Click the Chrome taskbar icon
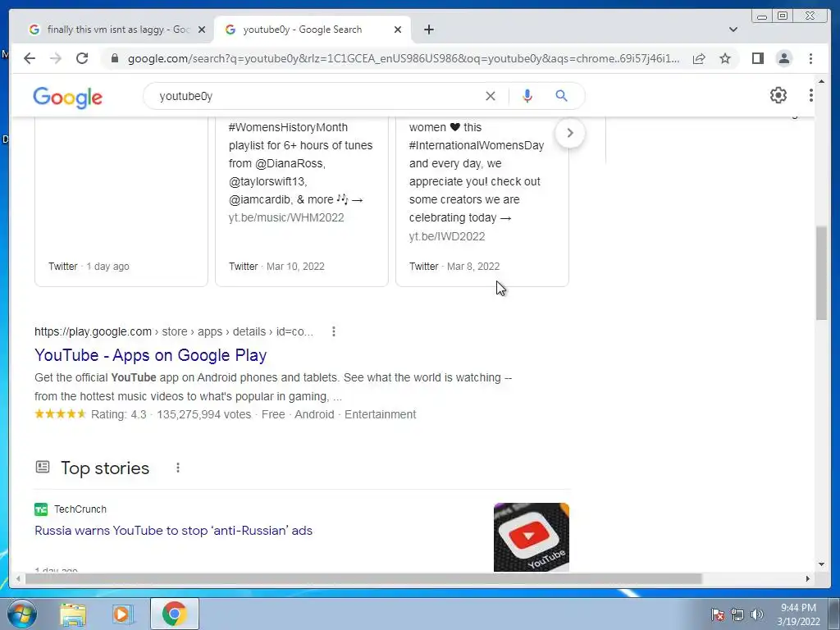 pyautogui.click(x=175, y=614)
